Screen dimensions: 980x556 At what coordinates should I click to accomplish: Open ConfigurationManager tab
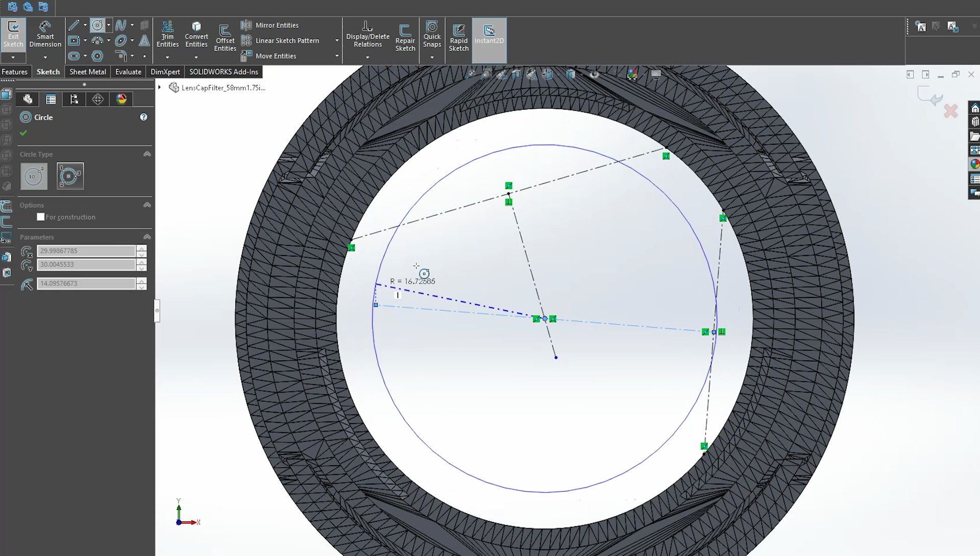(74, 99)
